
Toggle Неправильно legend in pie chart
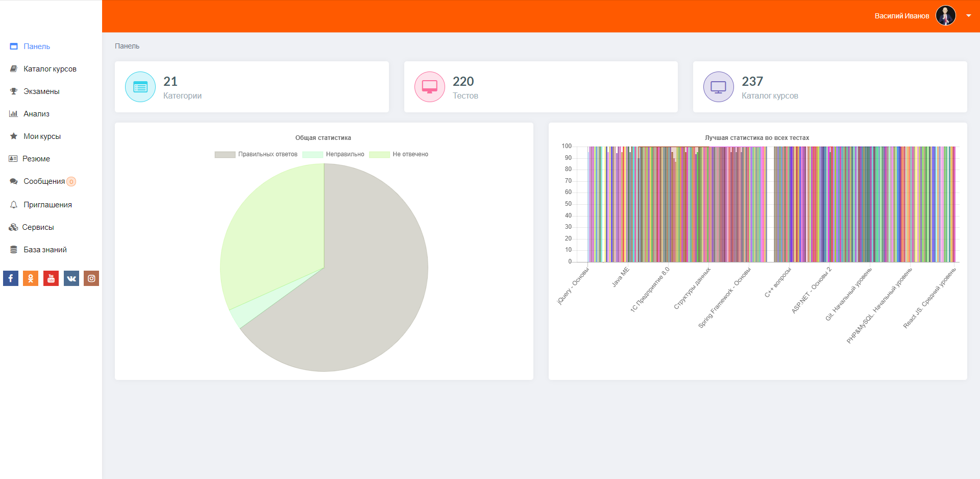334,154
